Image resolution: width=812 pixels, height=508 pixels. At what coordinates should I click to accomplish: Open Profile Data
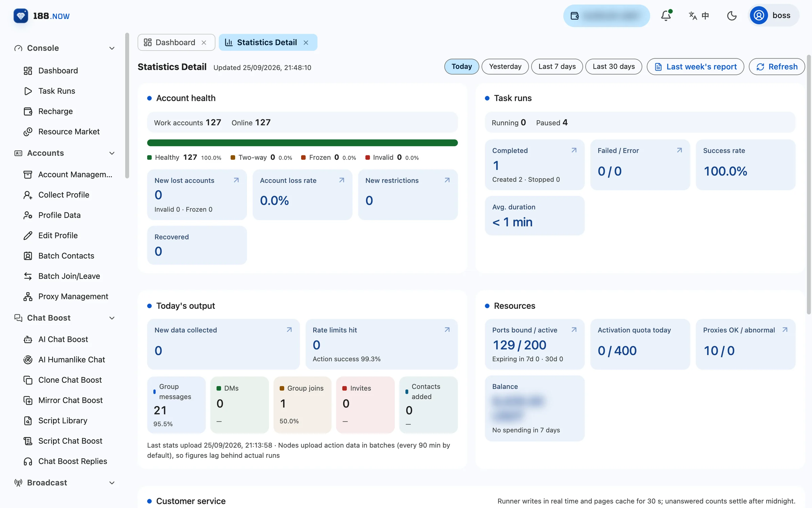point(59,215)
